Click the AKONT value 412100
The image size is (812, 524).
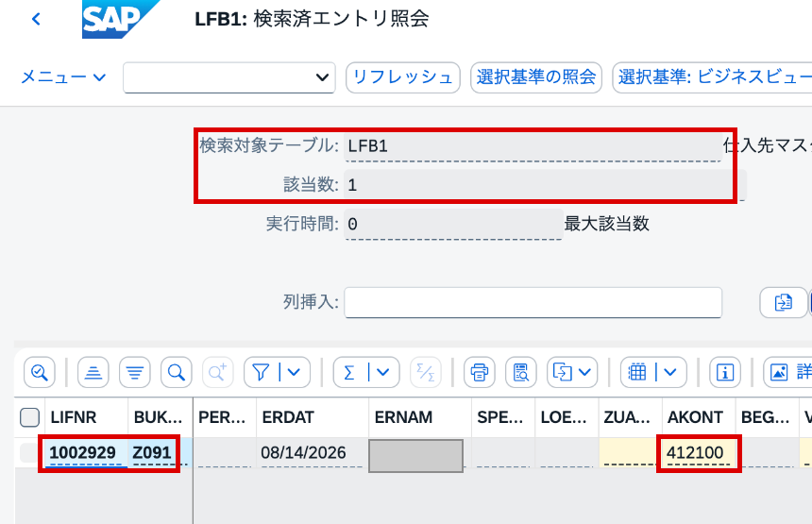point(699,452)
